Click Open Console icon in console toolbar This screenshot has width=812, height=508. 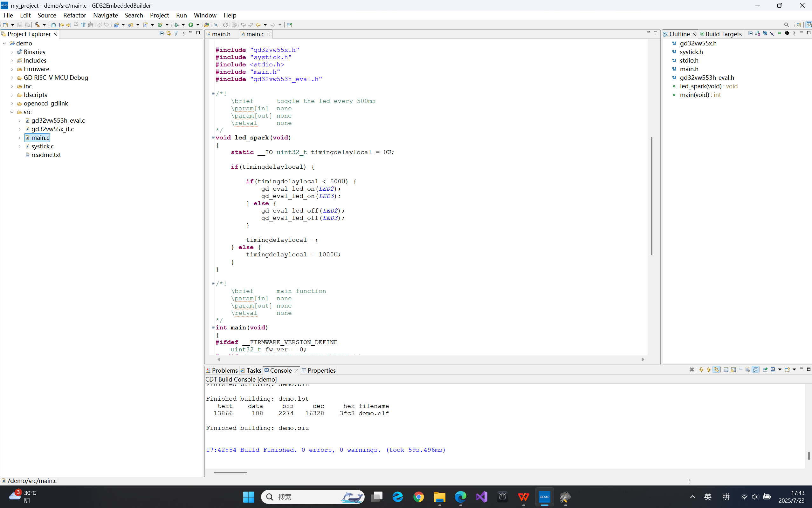point(787,369)
